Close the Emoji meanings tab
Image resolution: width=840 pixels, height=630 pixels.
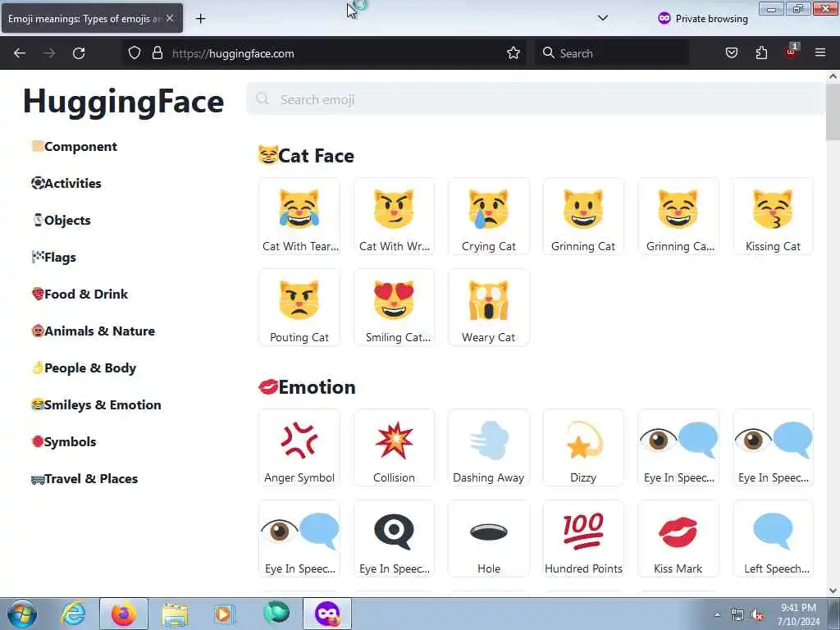click(x=170, y=18)
